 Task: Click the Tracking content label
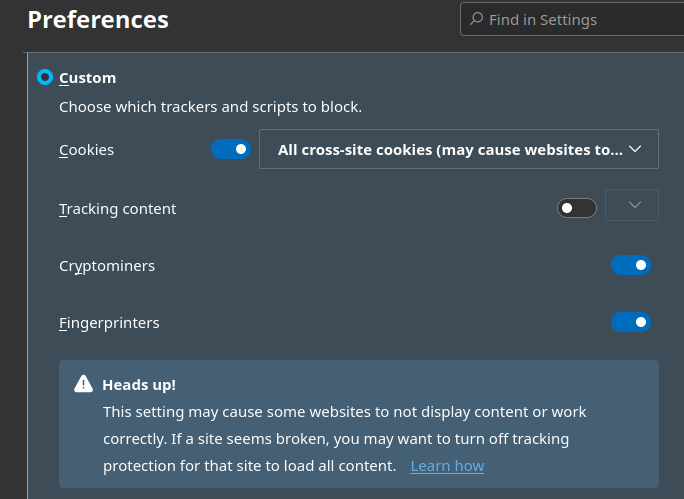tap(118, 209)
